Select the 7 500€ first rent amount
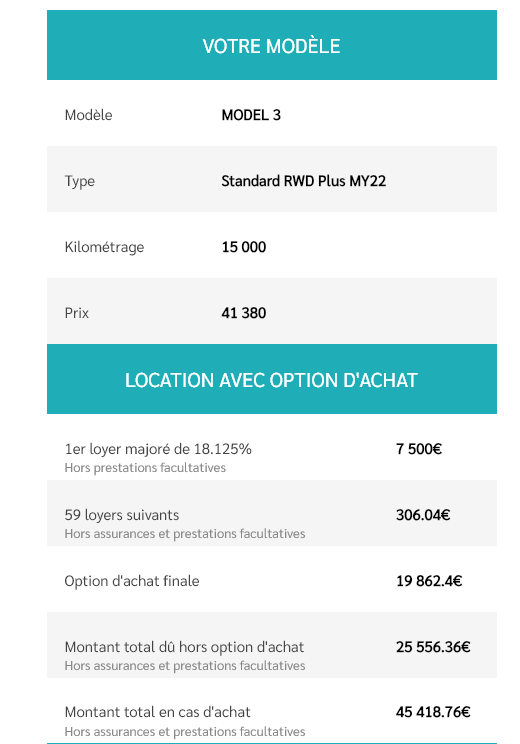520x744 pixels. (419, 449)
